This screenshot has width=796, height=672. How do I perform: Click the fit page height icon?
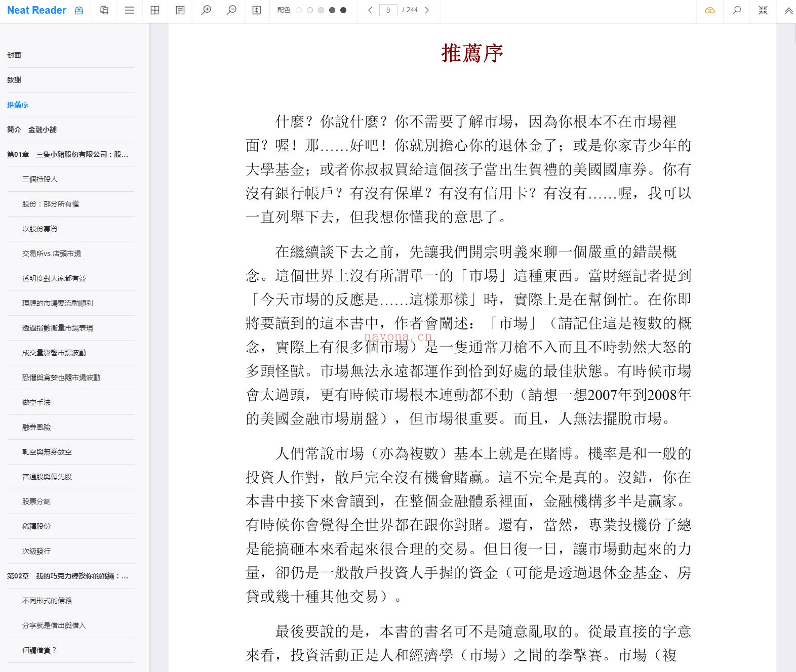click(x=257, y=10)
